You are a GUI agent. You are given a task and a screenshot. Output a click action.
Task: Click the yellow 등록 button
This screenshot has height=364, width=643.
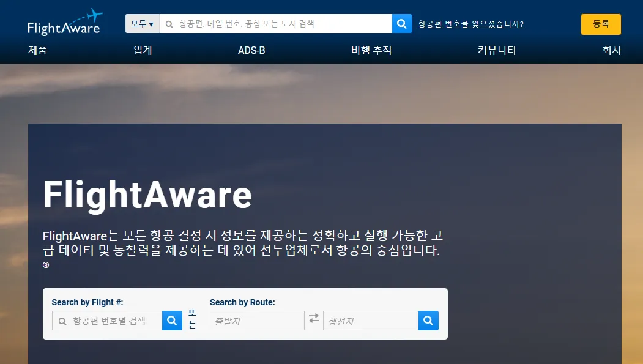(601, 24)
